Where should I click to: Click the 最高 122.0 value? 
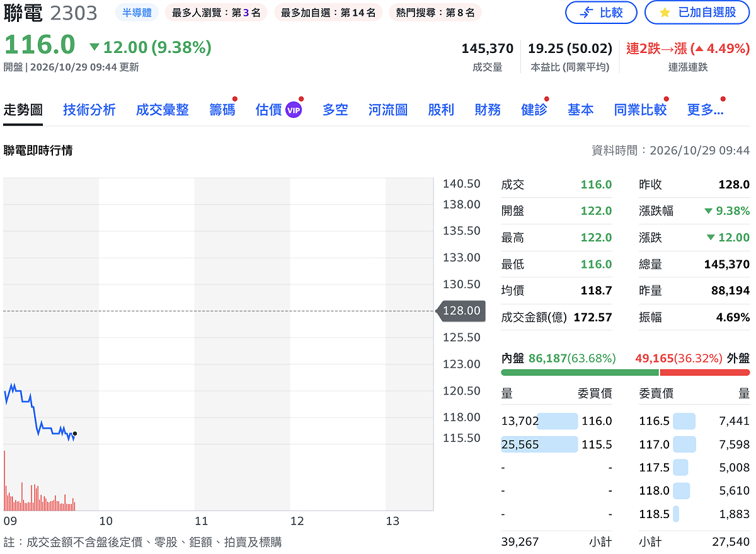coord(597,238)
